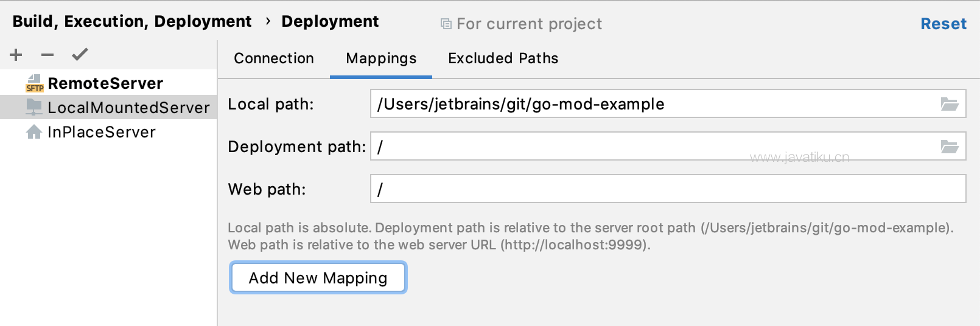The height and width of the screenshot is (326, 980).
Task: Switch to the Connection tab
Action: pyautogui.click(x=274, y=58)
